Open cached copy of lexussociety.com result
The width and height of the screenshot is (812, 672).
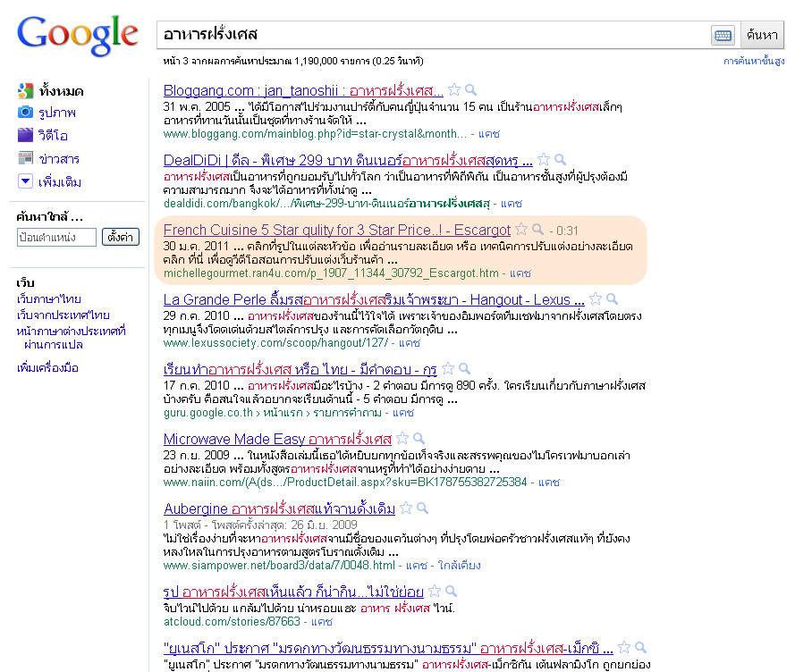[x=410, y=343]
